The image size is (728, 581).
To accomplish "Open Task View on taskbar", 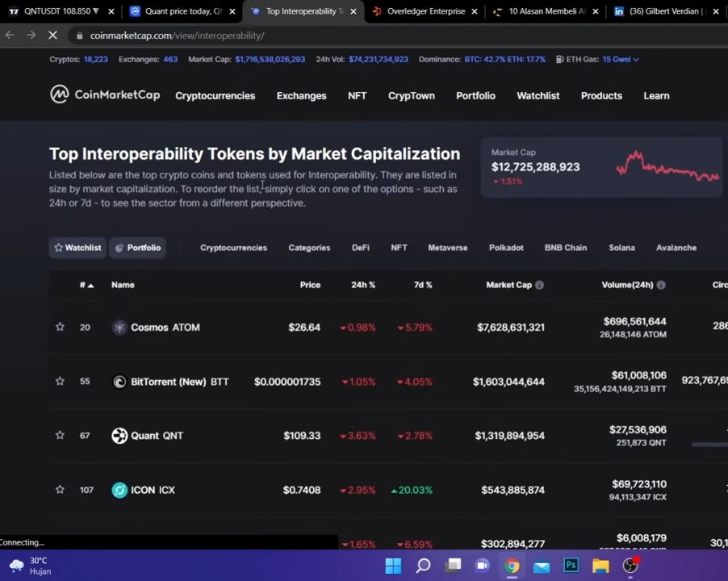I will (x=453, y=566).
